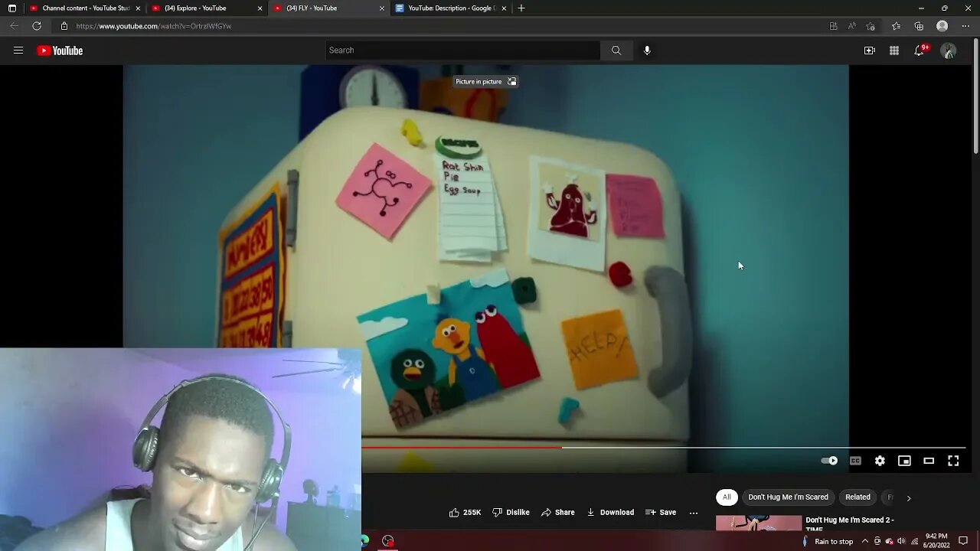The image size is (980, 551).
Task: Switch to the Explore - YouTube tab
Action: tap(206, 8)
